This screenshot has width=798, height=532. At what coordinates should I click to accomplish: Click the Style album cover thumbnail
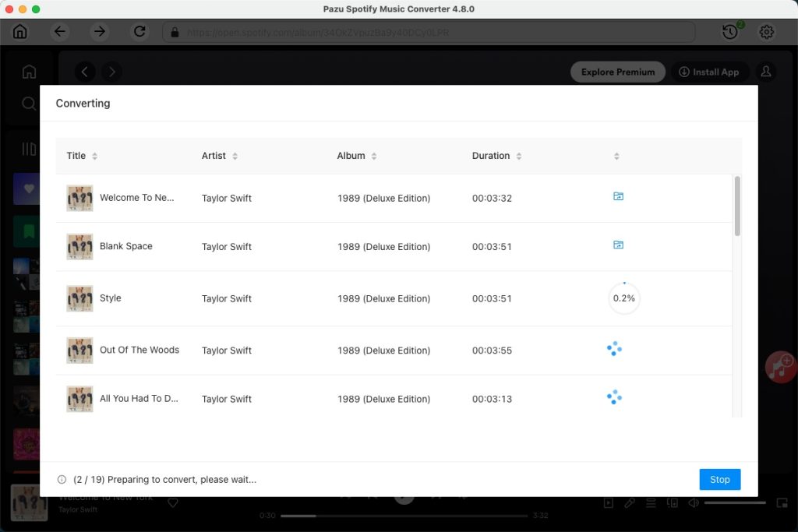[79, 298]
